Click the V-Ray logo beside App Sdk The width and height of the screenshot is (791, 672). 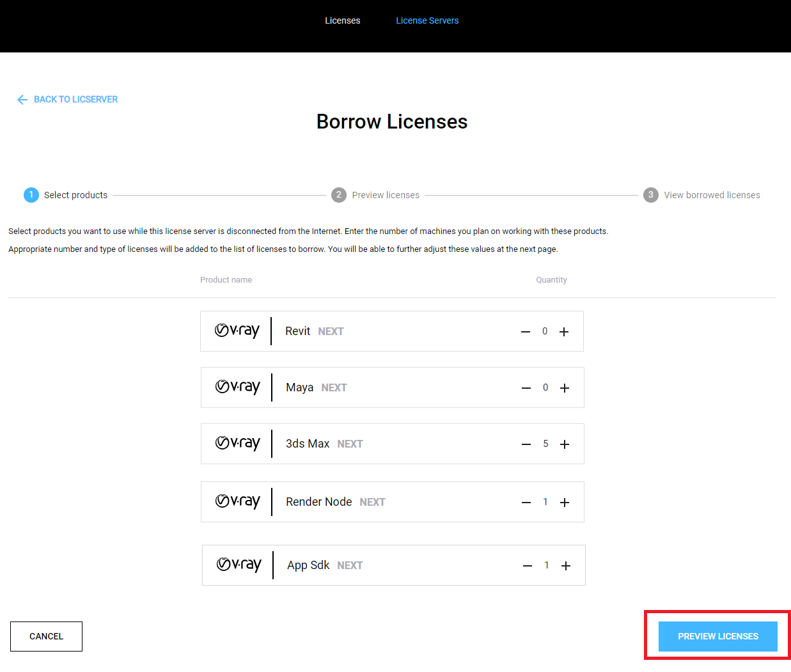click(237, 565)
